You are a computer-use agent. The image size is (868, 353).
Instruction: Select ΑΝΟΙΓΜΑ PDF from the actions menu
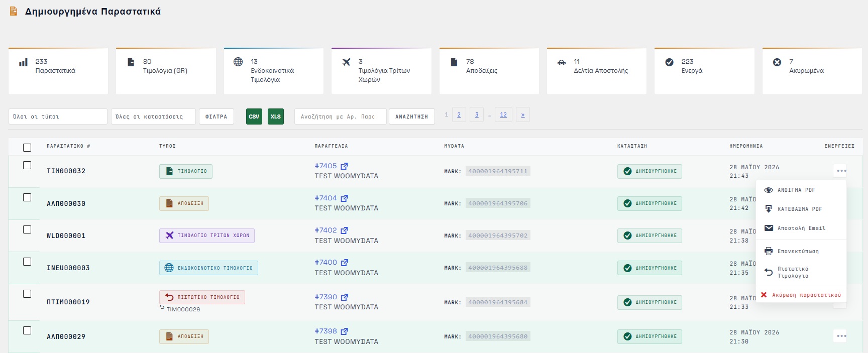point(801,190)
